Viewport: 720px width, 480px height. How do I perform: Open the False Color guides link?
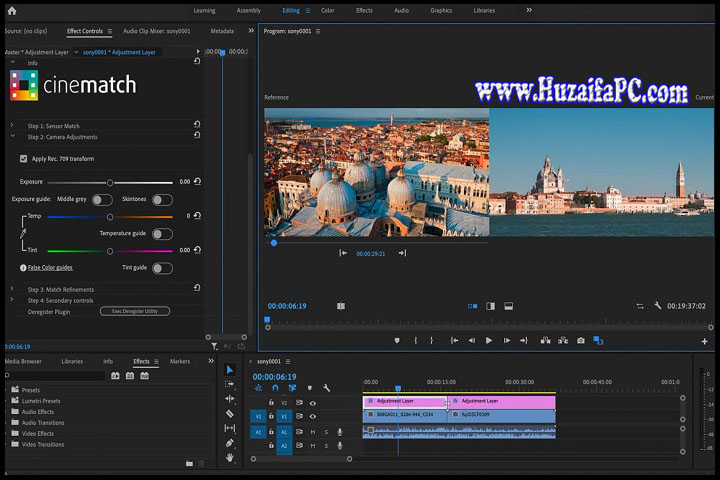(50, 267)
